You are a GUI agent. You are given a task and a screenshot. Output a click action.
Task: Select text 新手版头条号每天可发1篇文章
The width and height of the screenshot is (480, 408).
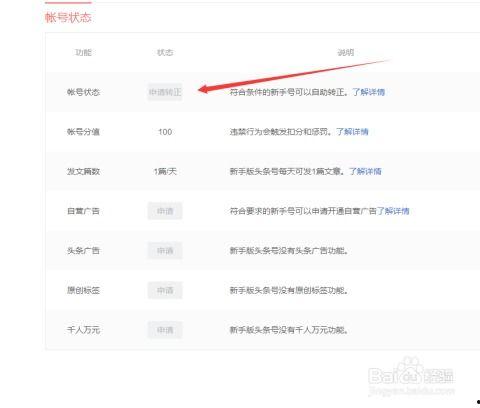pos(286,171)
